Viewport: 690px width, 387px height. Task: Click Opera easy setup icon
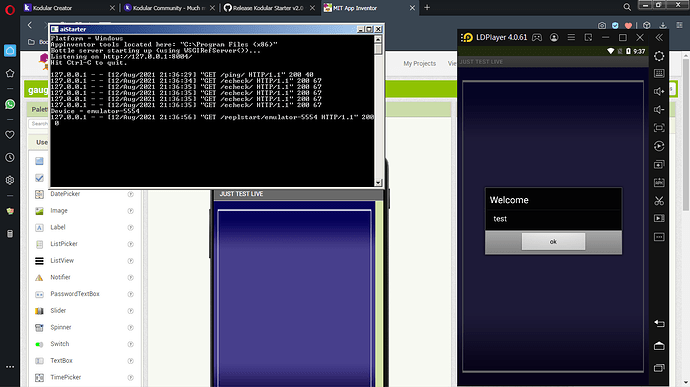click(680, 26)
